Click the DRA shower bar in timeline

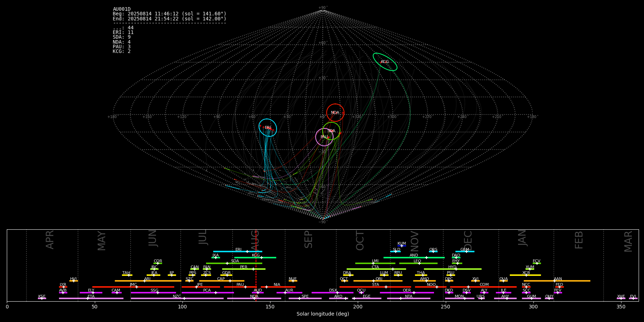tap(348, 275)
